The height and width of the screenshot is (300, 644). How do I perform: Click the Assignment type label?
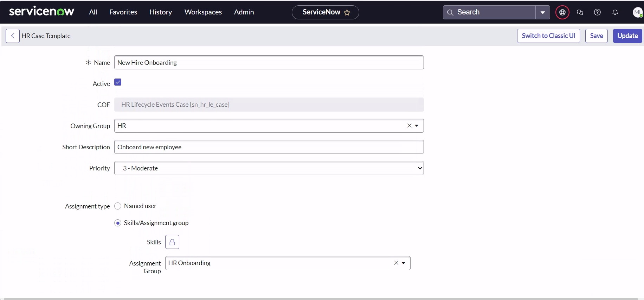click(88, 206)
